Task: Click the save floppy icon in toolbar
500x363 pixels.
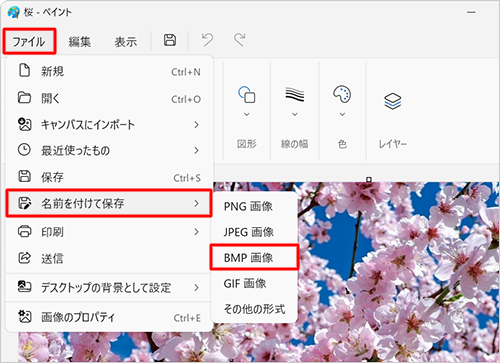Action: point(170,40)
